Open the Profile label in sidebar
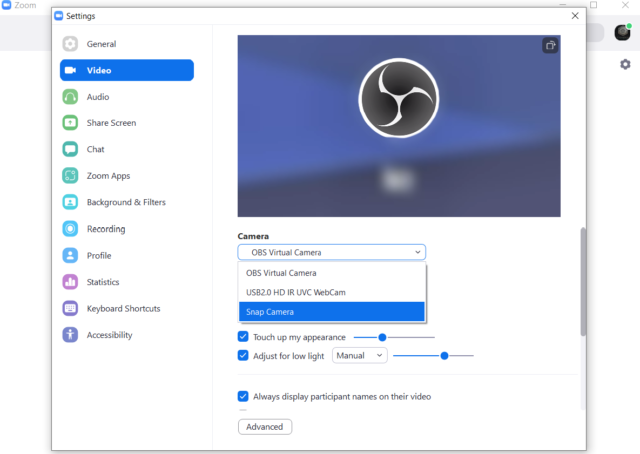Image resolution: width=640 pixels, height=454 pixels. point(99,256)
